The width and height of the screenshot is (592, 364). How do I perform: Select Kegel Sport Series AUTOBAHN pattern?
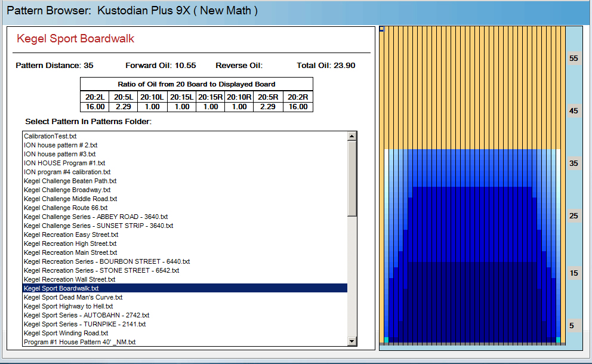pos(87,315)
